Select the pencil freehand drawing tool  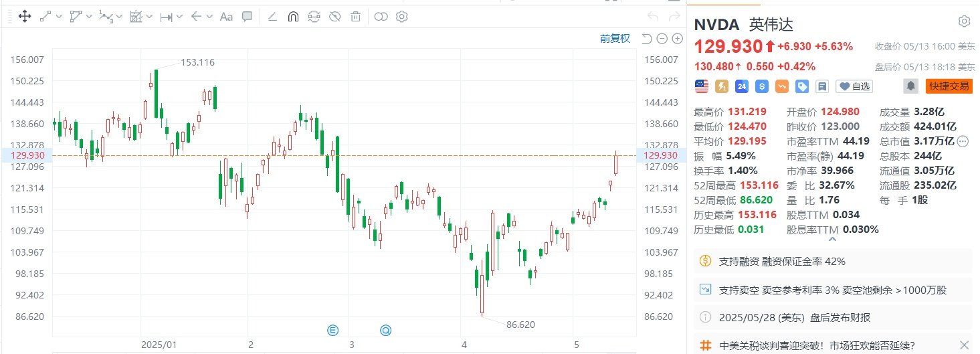click(272, 16)
